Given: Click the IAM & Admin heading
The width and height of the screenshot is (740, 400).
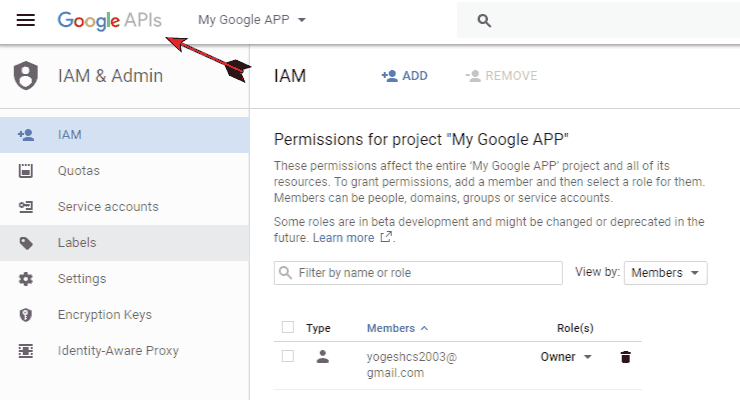Looking at the screenshot, I should click(x=110, y=75).
